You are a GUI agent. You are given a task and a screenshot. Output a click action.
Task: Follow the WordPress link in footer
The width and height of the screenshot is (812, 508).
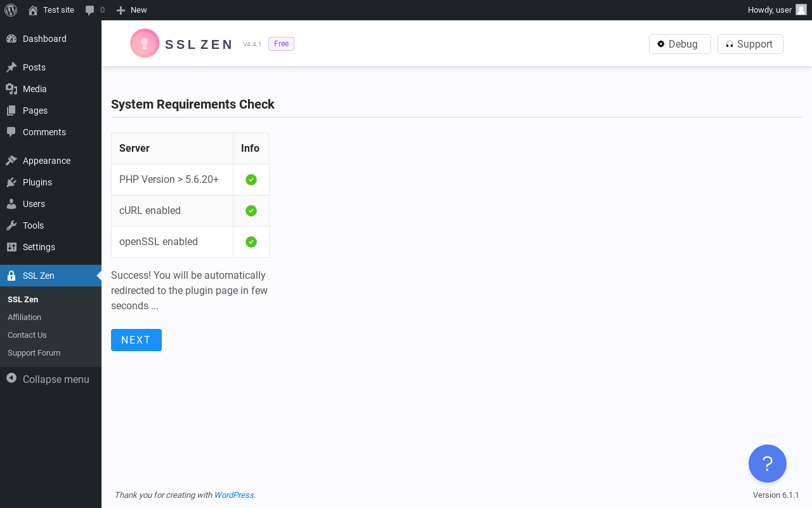coord(234,495)
